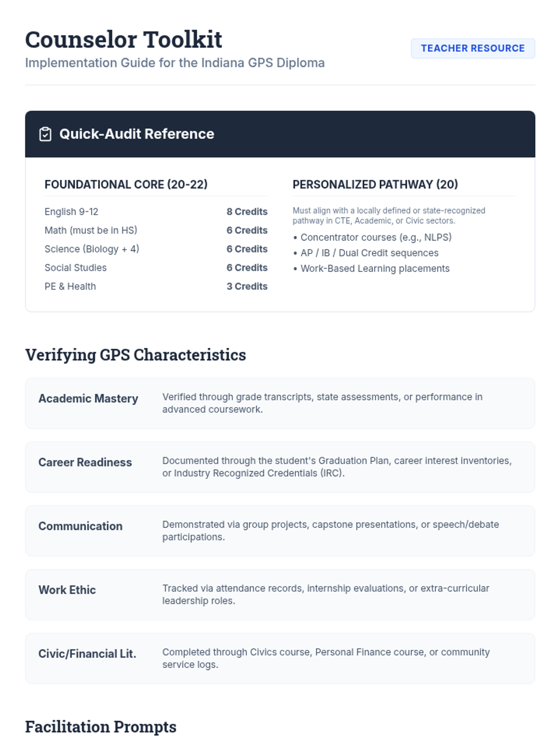Click the English 9-12 row label

click(x=71, y=211)
